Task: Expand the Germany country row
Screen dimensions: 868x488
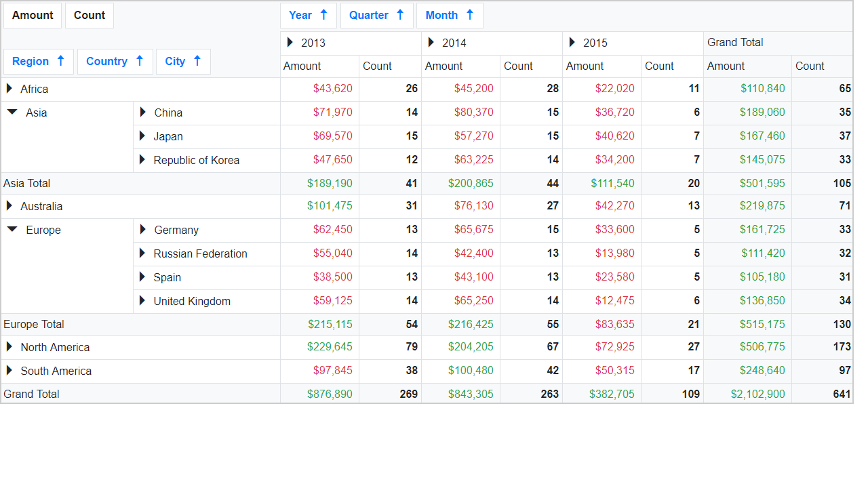Action: 142,230
